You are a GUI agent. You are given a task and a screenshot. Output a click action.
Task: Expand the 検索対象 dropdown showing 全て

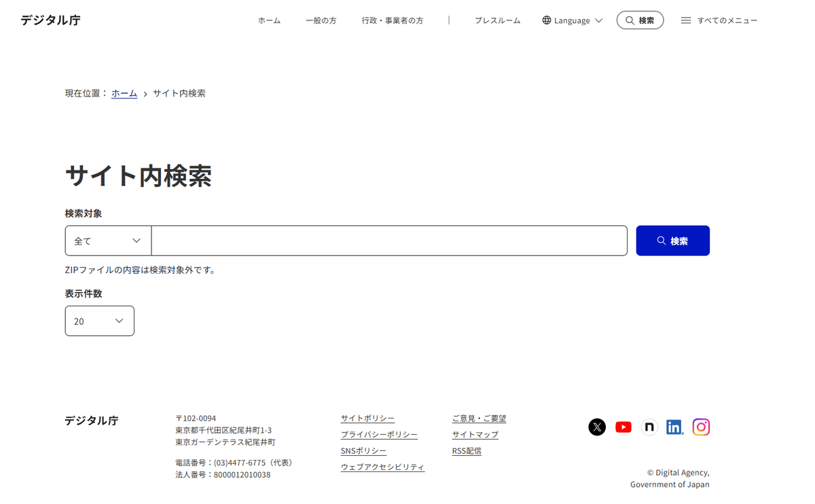pos(107,240)
